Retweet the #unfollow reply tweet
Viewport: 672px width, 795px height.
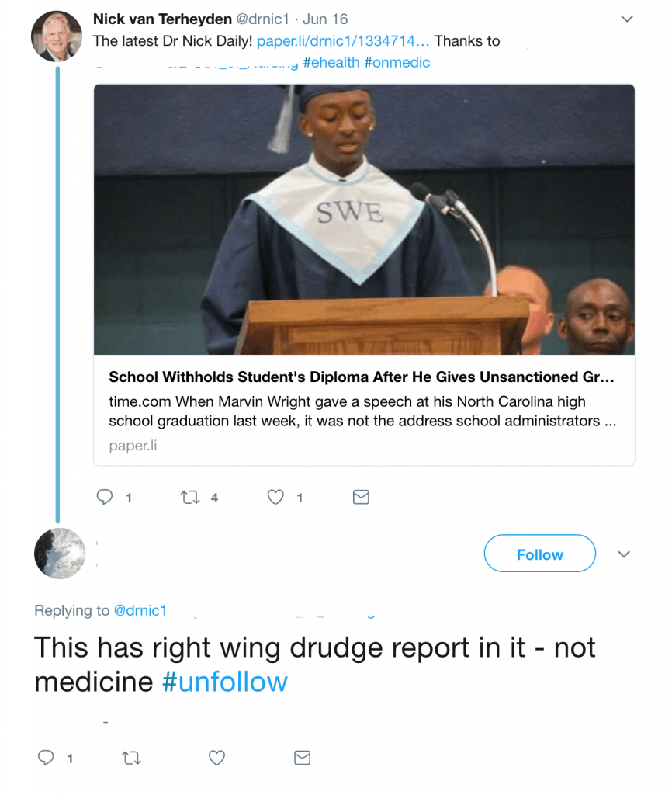[x=131, y=758]
